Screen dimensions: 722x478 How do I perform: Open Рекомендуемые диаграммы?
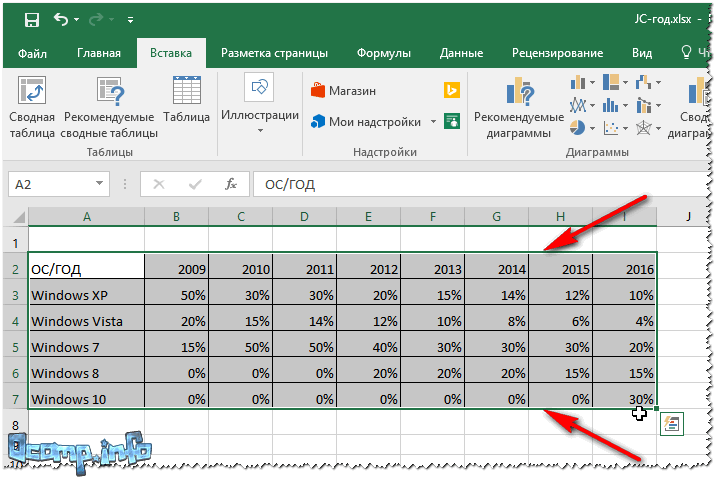click(x=519, y=108)
